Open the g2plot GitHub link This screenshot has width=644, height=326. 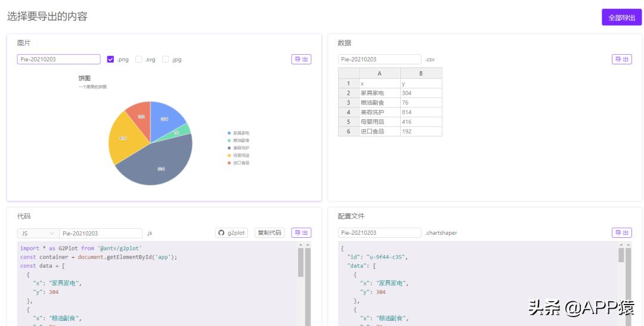tap(231, 233)
